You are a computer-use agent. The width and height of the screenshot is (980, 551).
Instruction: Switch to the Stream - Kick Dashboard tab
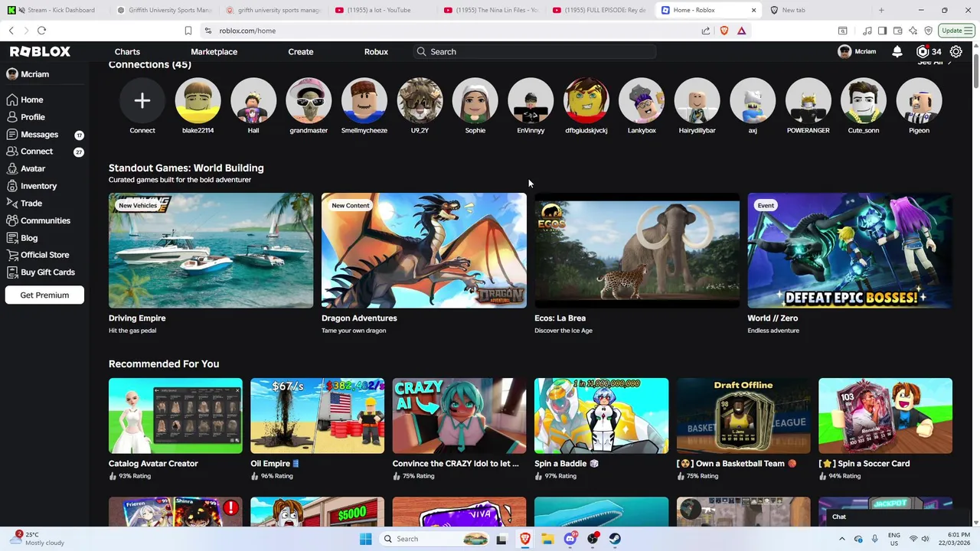57,10
